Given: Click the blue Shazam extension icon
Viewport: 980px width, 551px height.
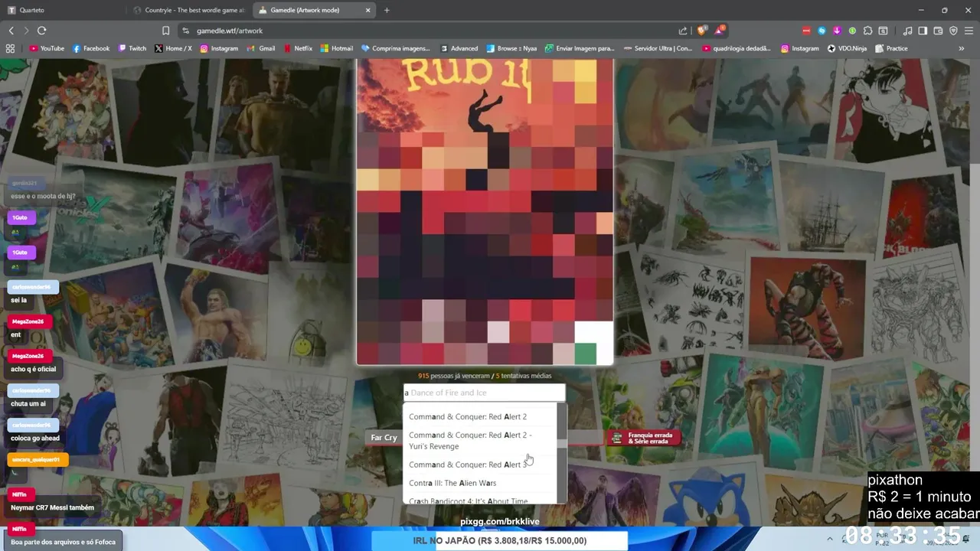Looking at the screenshot, I should [822, 31].
